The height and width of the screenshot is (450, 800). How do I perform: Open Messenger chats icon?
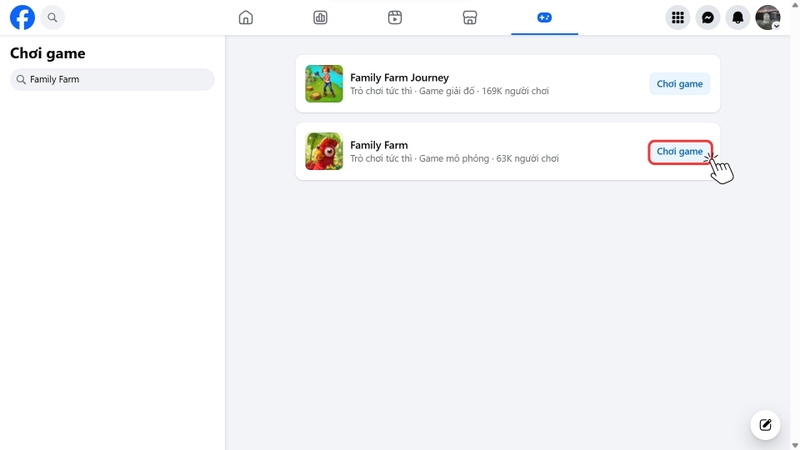click(x=708, y=17)
